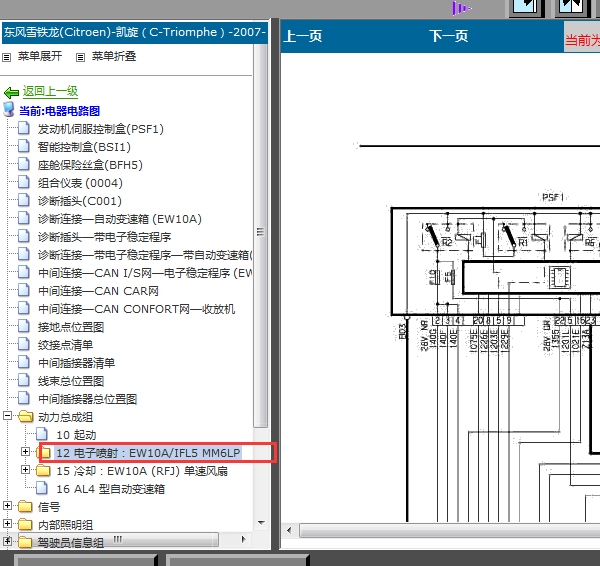
Task: Click the folder icon for 动力总成组
Action: click(x=25, y=416)
